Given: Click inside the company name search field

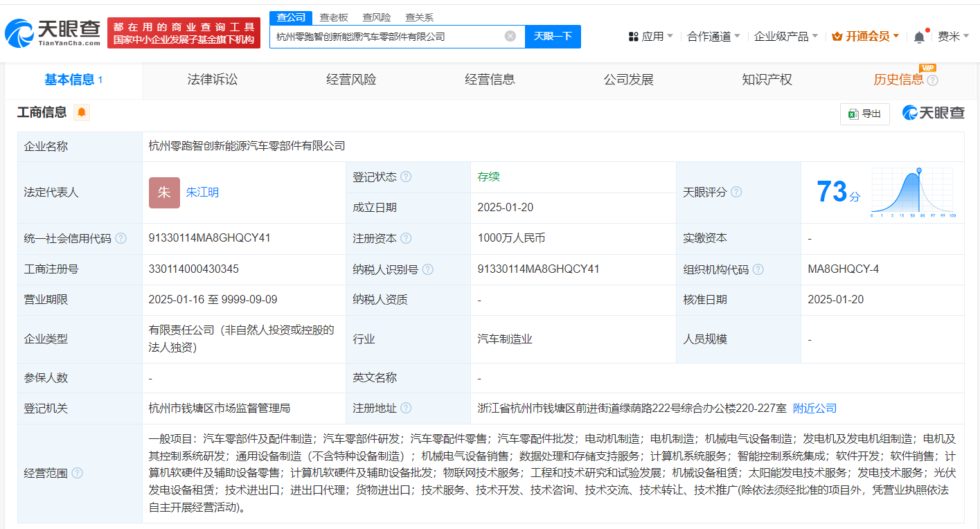Looking at the screenshot, I should point(388,36).
